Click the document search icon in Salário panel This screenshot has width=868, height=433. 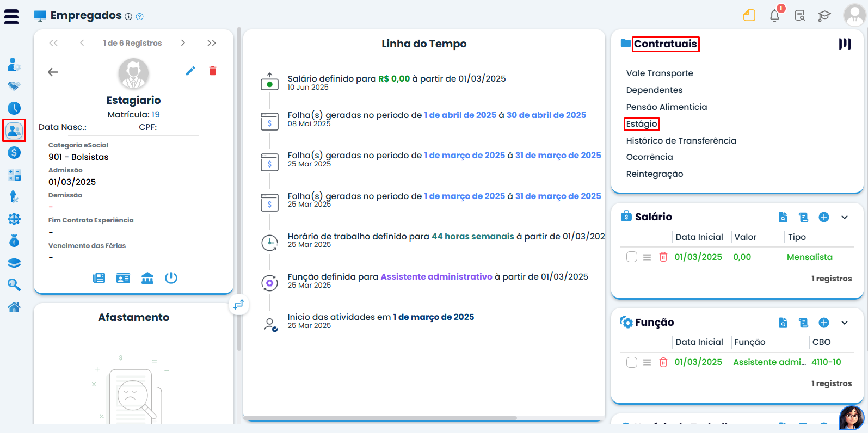click(x=783, y=217)
